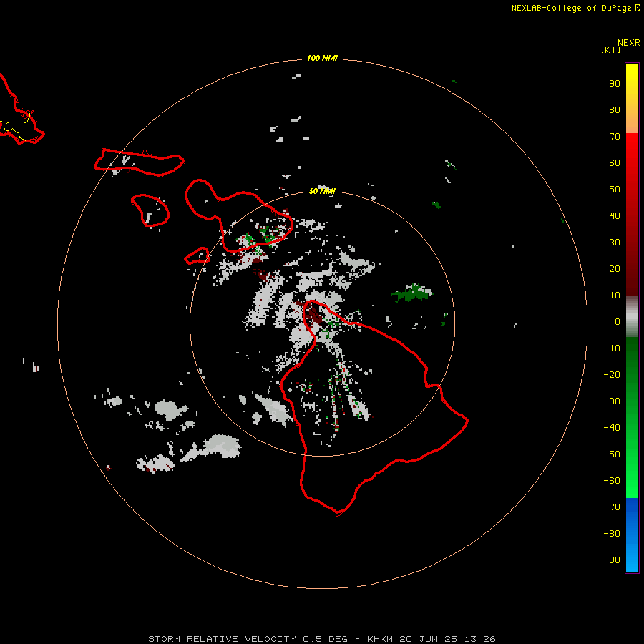Click the -40 value on the velocity scale

[x=612, y=428]
